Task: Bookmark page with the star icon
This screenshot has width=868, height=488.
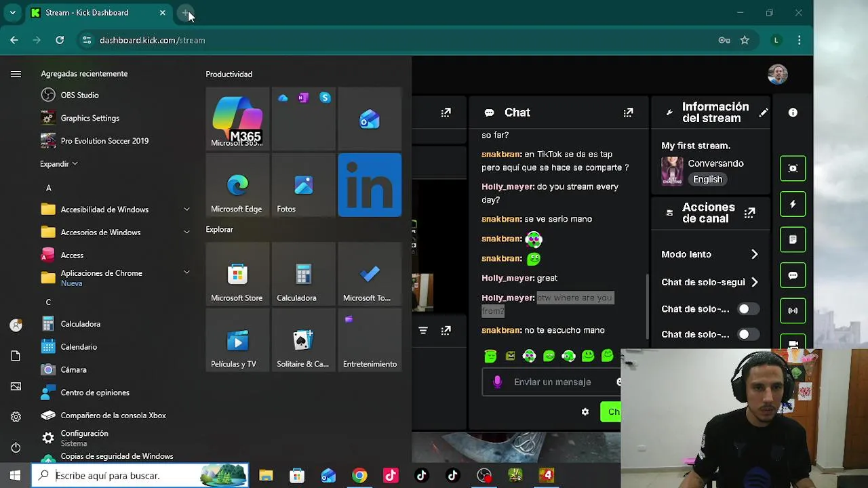Action: pos(745,40)
